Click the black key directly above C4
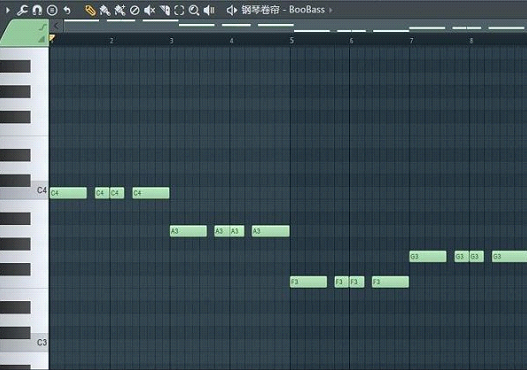527x370 pixels. click(15, 180)
